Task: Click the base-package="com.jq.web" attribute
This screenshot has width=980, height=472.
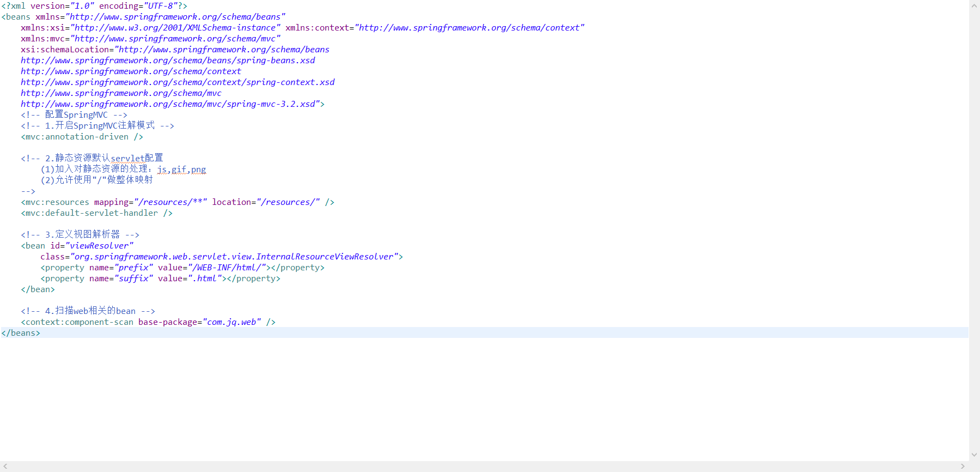Action: pyautogui.click(x=199, y=322)
